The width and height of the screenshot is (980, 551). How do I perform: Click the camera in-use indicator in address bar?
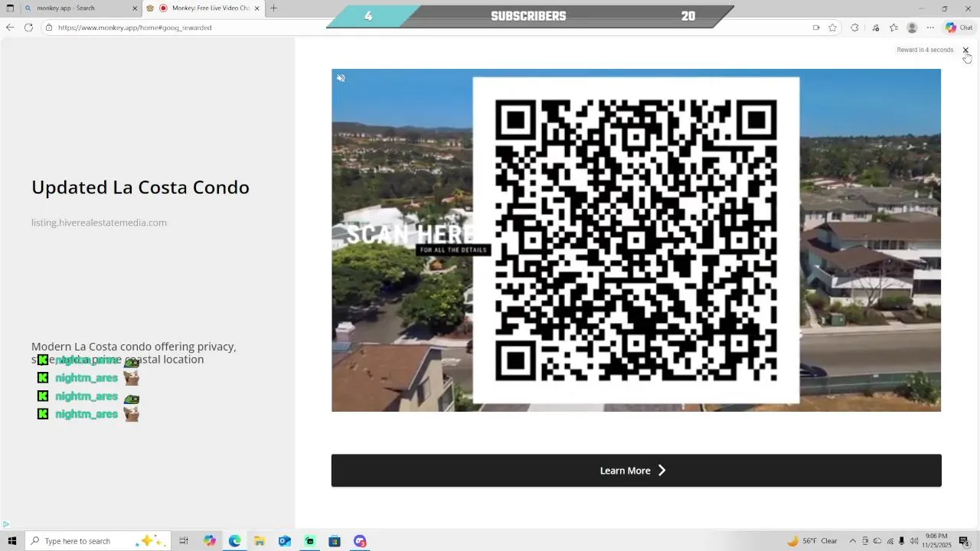point(816,28)
